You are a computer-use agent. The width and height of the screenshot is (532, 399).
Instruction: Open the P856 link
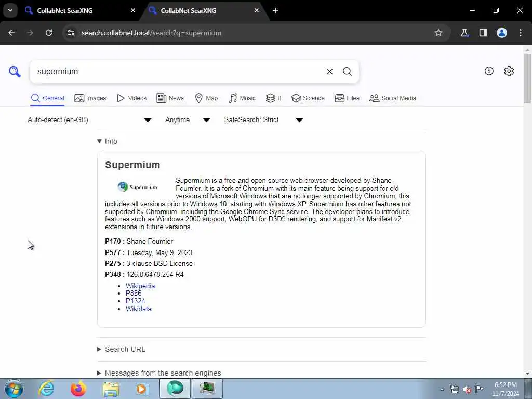pos(134,293)
